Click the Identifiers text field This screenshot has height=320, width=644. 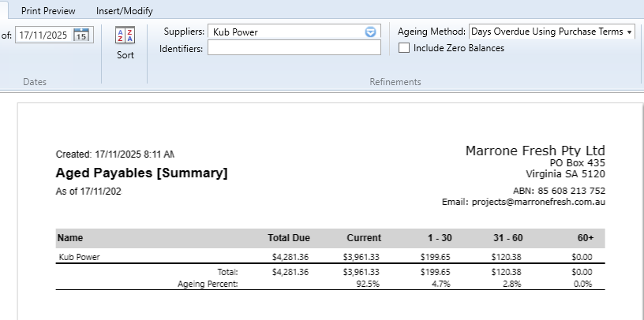(294, 49)
